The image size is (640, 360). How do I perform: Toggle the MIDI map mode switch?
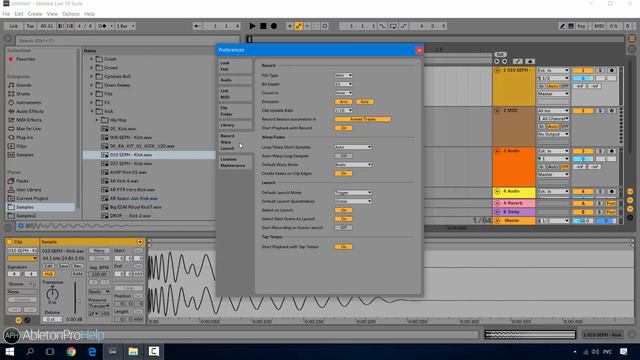(599, 26)
